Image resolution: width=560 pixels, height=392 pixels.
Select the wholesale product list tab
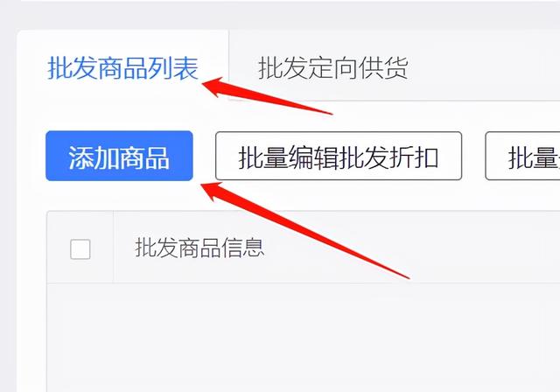(x=122, y=68)
